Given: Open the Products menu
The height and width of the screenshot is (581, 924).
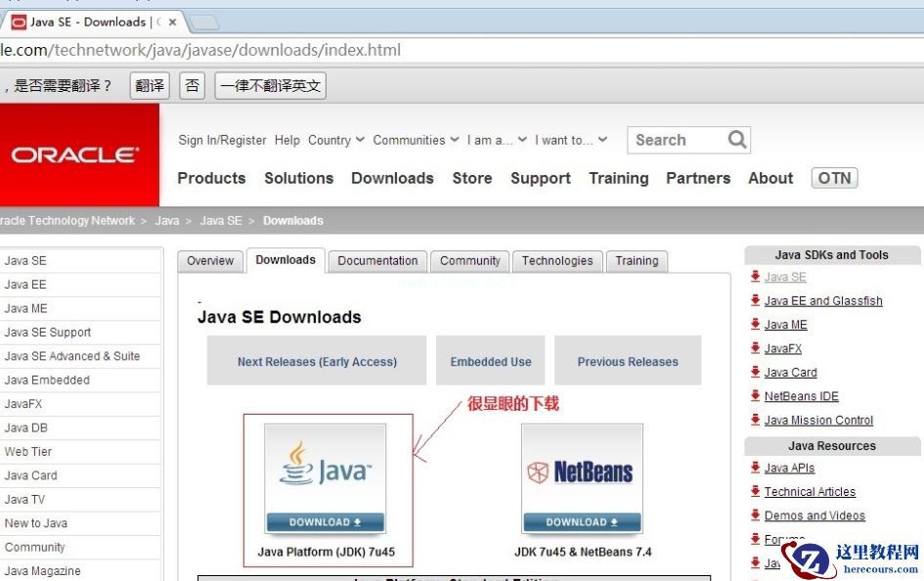Looking at the screenshot, I should [x=211, y=178].
